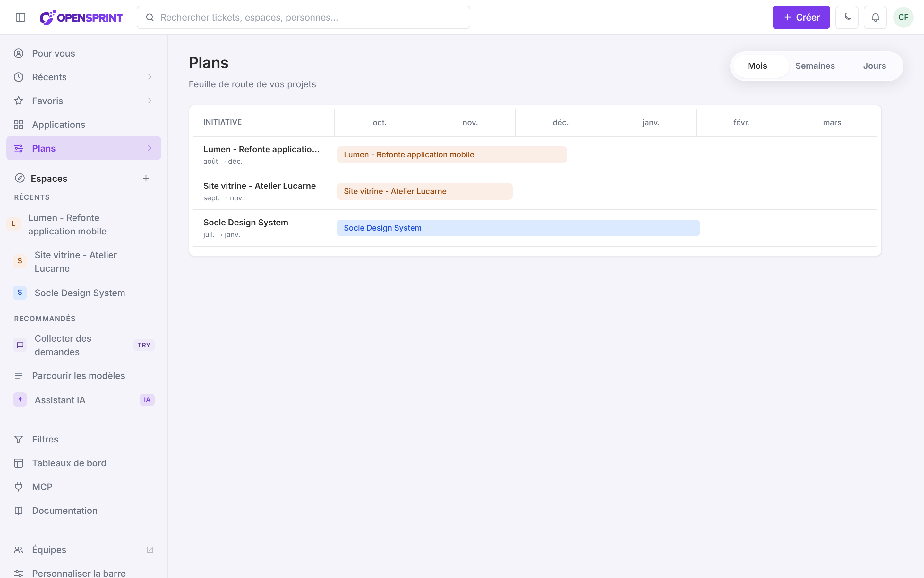Click the 'août → déc.' date range text

223,161
